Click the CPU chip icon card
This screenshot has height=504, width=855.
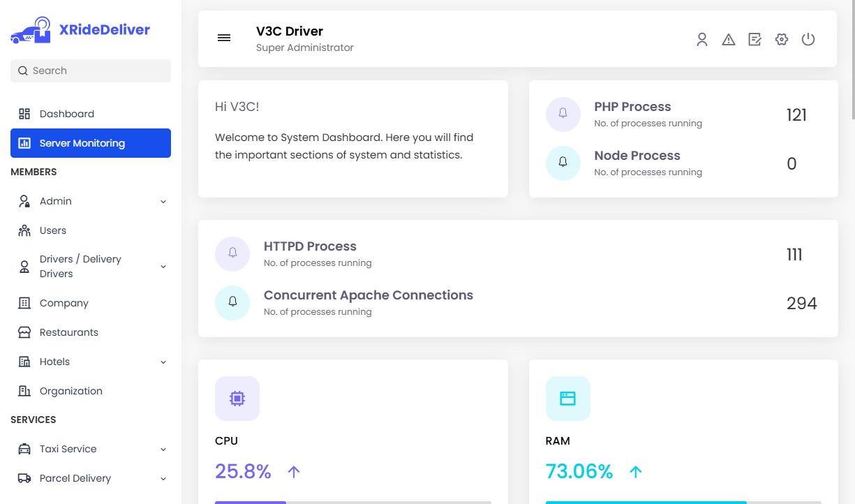[x=237, y=398]
